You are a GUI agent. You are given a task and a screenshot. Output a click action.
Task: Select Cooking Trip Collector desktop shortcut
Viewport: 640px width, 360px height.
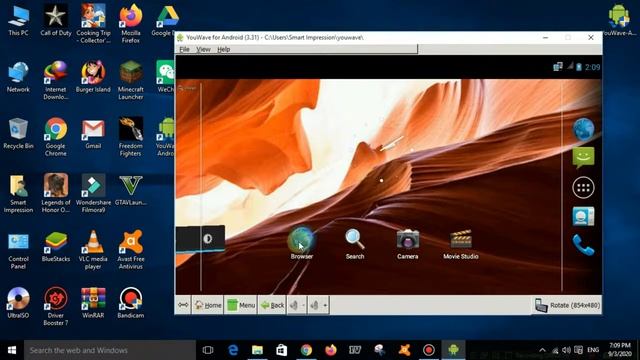(93, 24)
